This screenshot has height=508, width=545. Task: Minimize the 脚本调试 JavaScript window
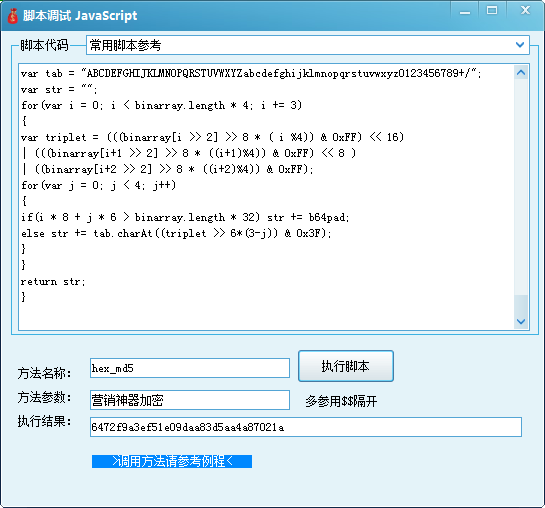coord(465,11)
